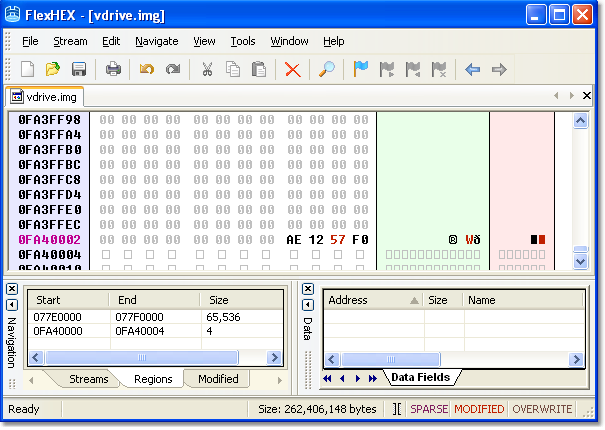Sort regions by the Size column header
605x430 pixels.
pos(242,300)
